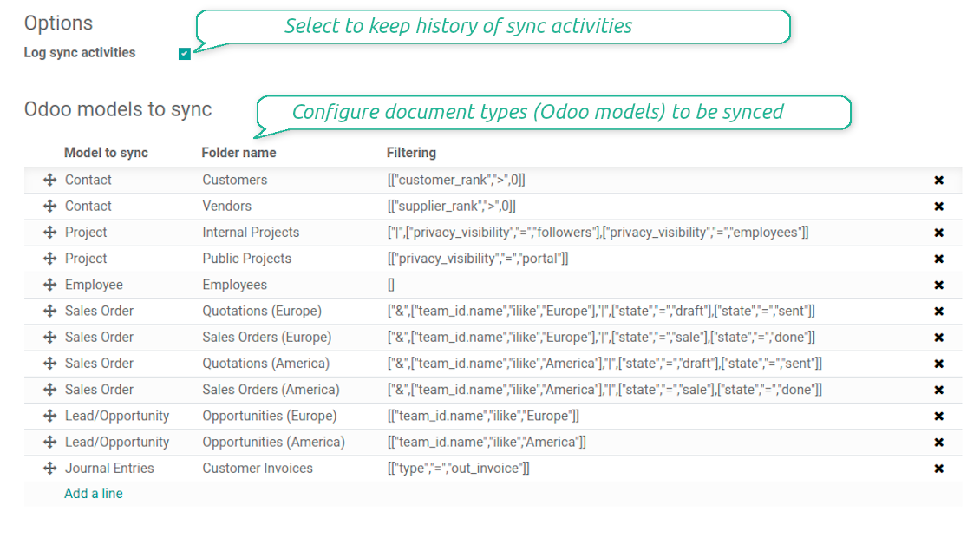This screenshot has width=980, height=545.
Task: Toggle the Log sync activities checkbox
Action: coord(184,53)
